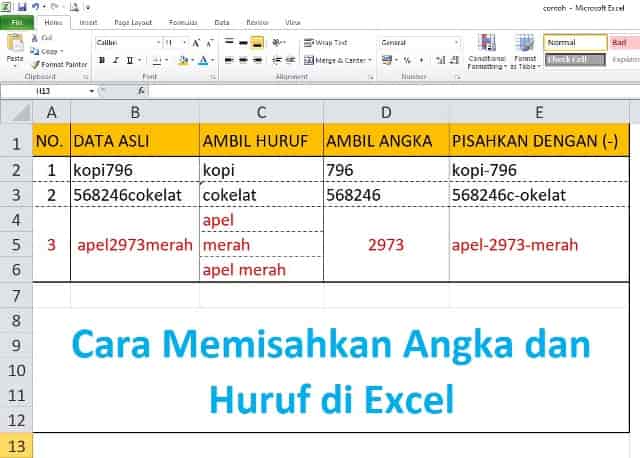Open the borders dropdown arrow
Screen dimensions: 640x458
[x=167, y=60]
